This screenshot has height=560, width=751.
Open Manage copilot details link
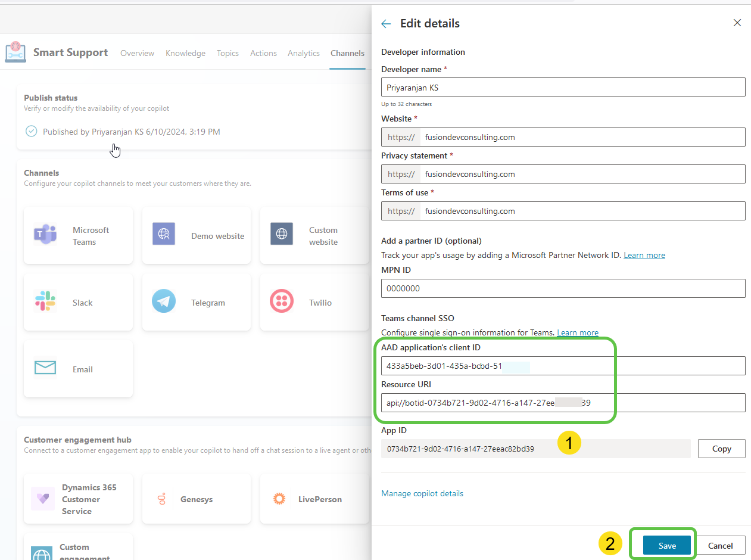[x=422, y=493]
